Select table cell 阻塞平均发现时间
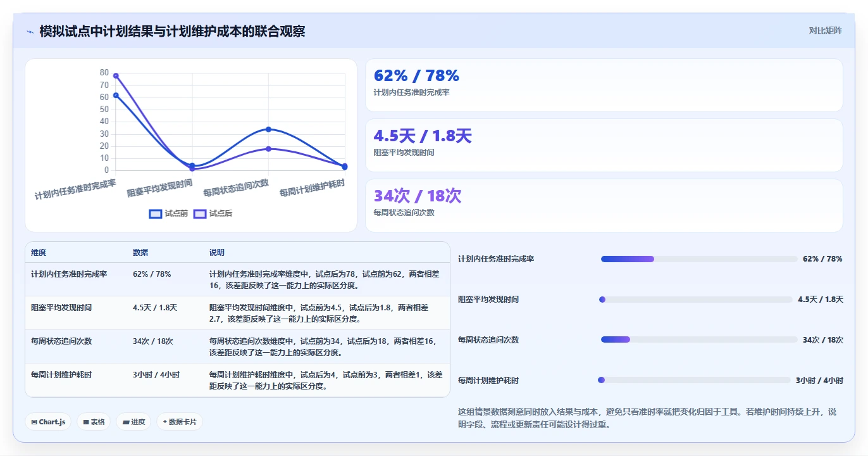Screen dimensions: 868x456 pyautogui.click(x=61, y=308)
